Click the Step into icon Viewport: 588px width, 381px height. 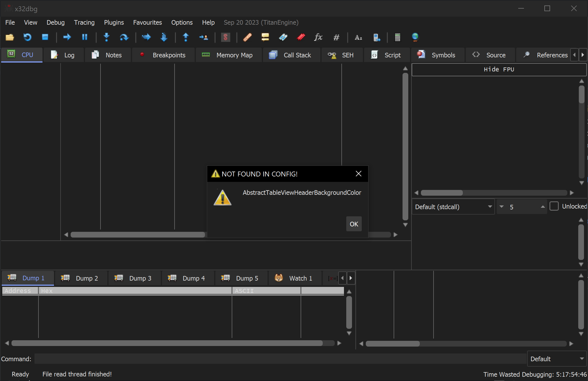click(x=107, y=37)
